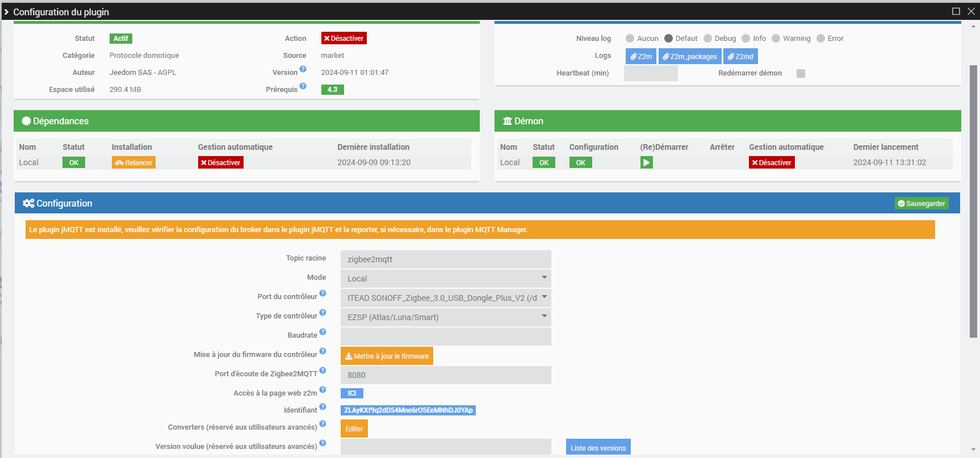Open the Z2m log
This screenshot has height=458, width=980.
coord(641,56)
